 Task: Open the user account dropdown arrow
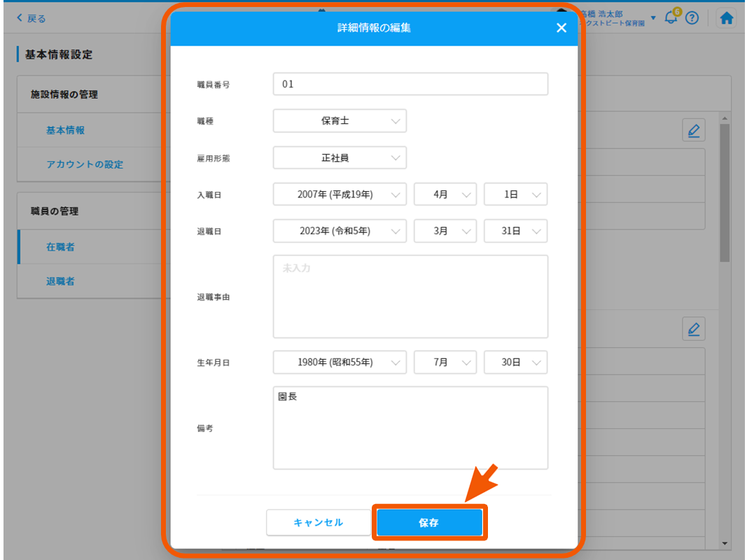click(x=653, y=18)
